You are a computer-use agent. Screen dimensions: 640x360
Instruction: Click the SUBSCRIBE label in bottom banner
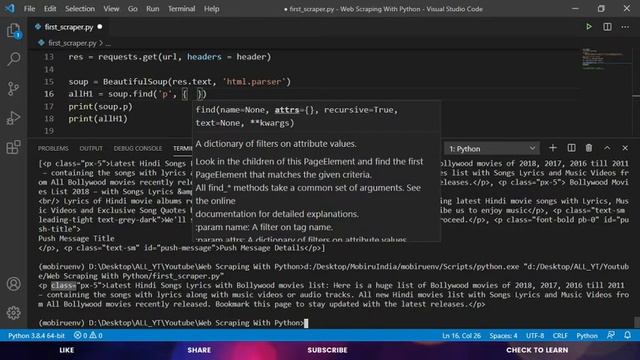327,350
